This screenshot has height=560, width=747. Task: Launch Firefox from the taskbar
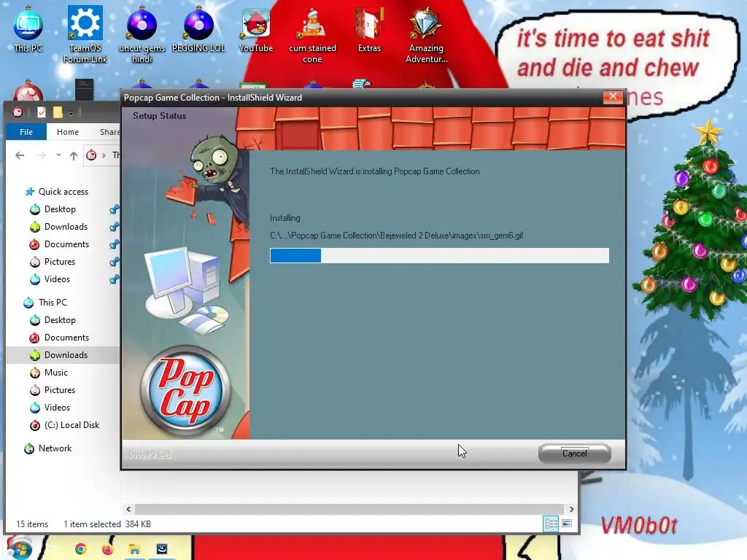108,549
